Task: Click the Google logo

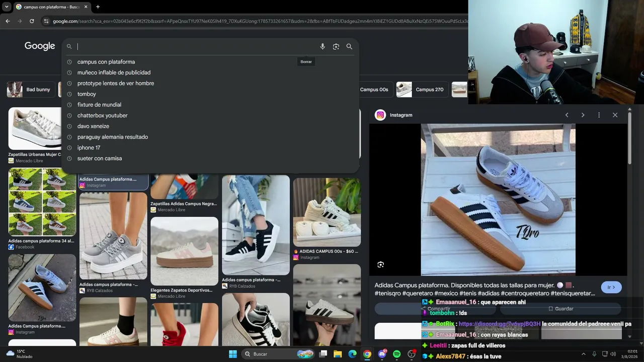Action: pos(40,46)
